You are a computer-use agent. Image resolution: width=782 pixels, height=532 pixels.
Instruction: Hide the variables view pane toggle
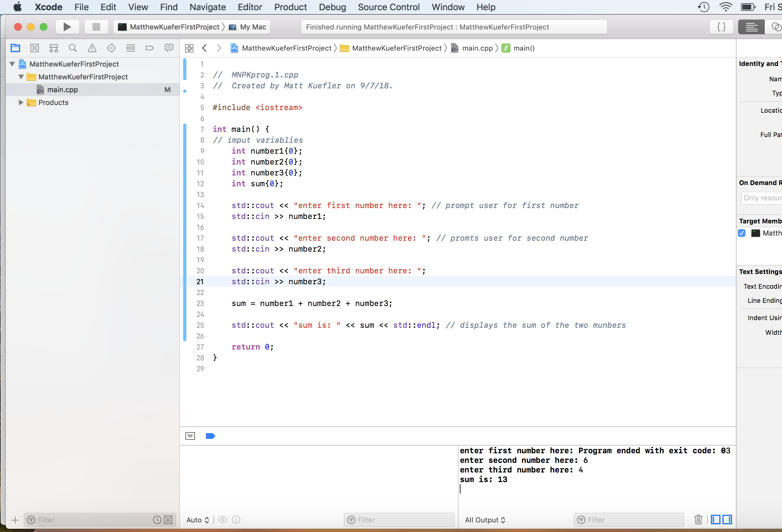[716, 520]
